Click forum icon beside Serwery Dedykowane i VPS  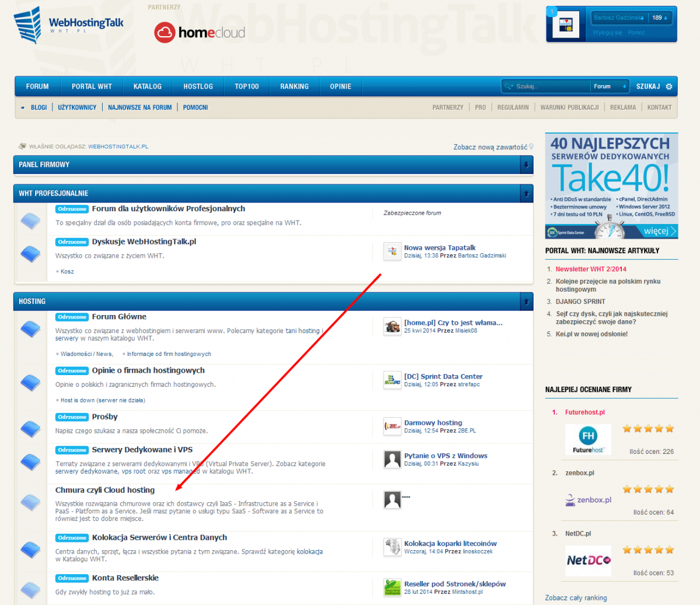30,462
